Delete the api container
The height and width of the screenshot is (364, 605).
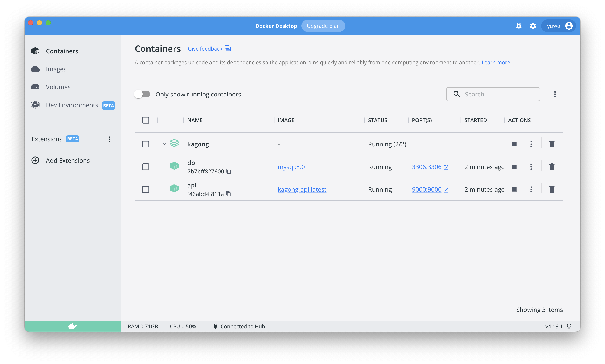coord(552,189)
